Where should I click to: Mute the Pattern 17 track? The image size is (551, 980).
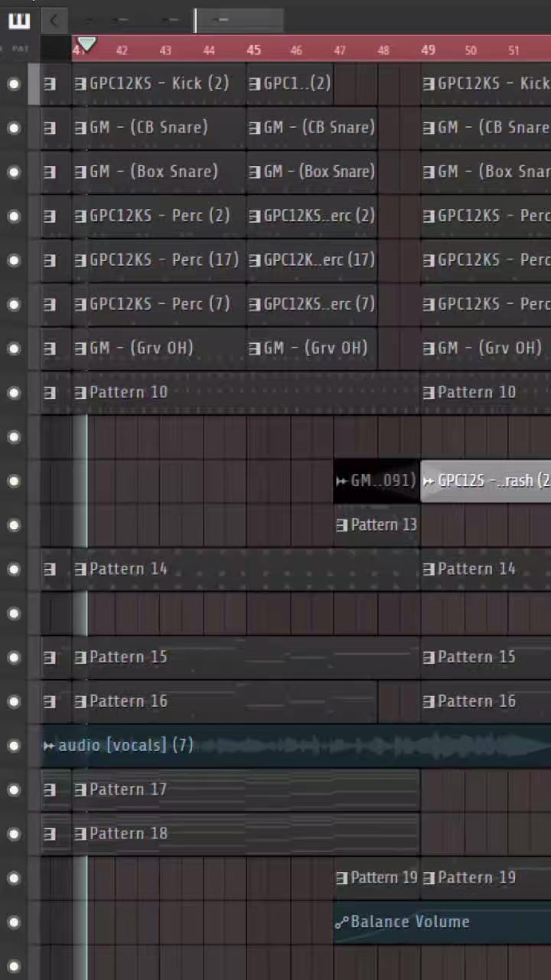14,789
